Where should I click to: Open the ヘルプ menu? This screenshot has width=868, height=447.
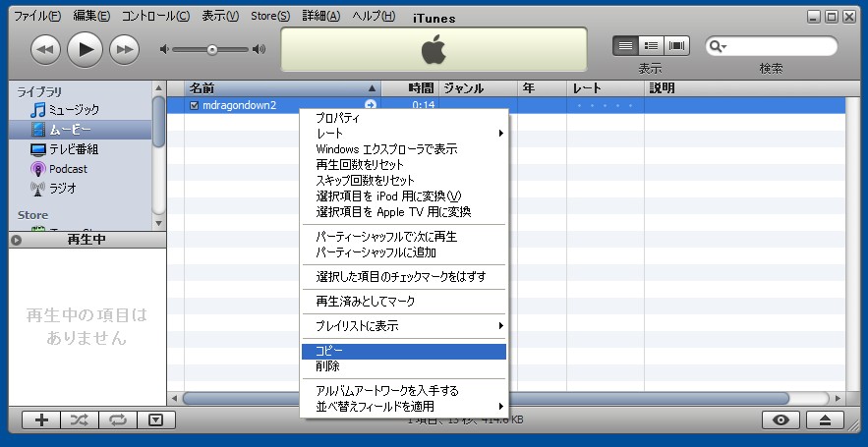(374, 16)
